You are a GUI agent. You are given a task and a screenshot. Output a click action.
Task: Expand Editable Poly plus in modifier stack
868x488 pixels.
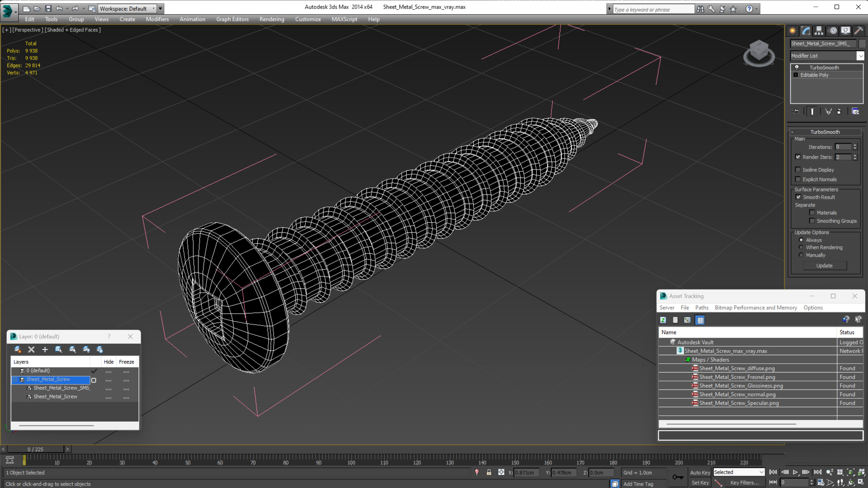pyautogui.click(x=796, y=75)
